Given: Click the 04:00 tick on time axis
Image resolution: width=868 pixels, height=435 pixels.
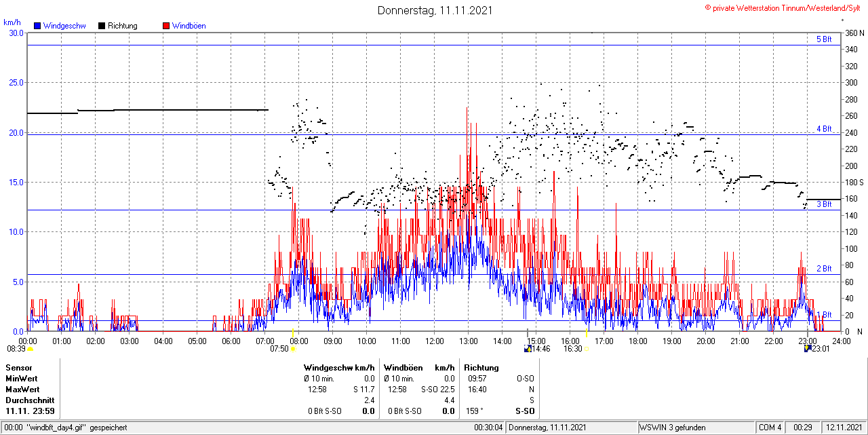Looking at the screenshot, I should click(163, 341).
